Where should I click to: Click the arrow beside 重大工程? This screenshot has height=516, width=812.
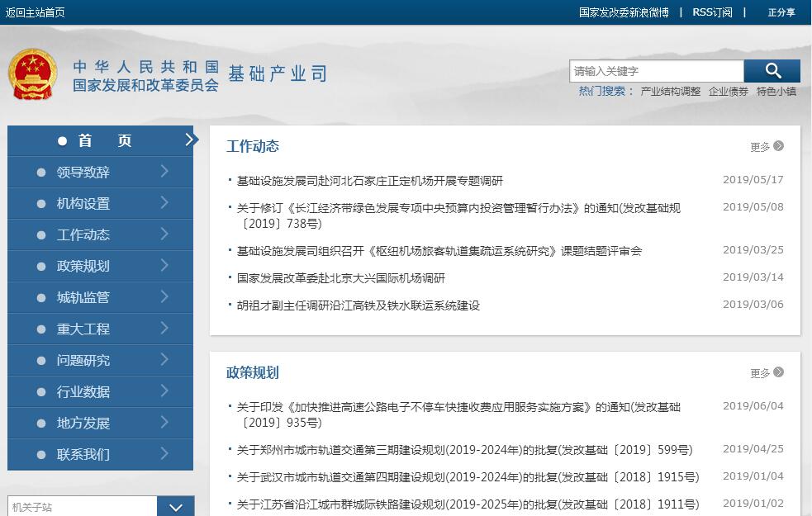coord(164,329)
